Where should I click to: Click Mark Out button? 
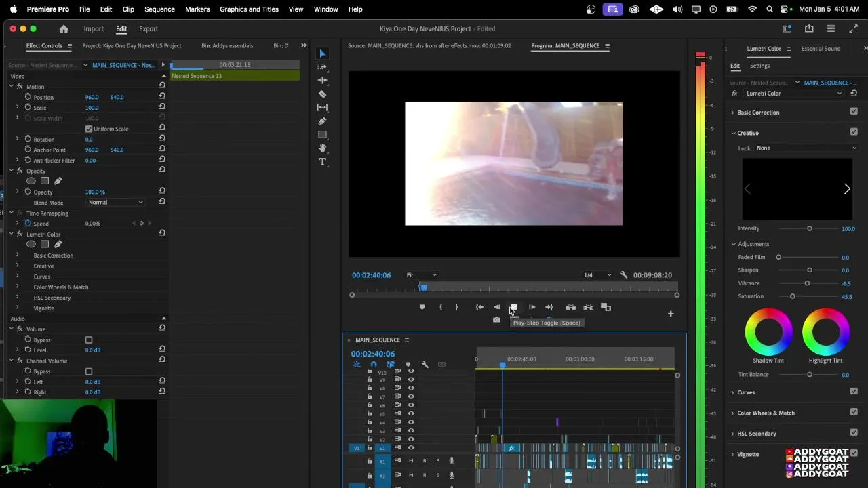(456, 308)
